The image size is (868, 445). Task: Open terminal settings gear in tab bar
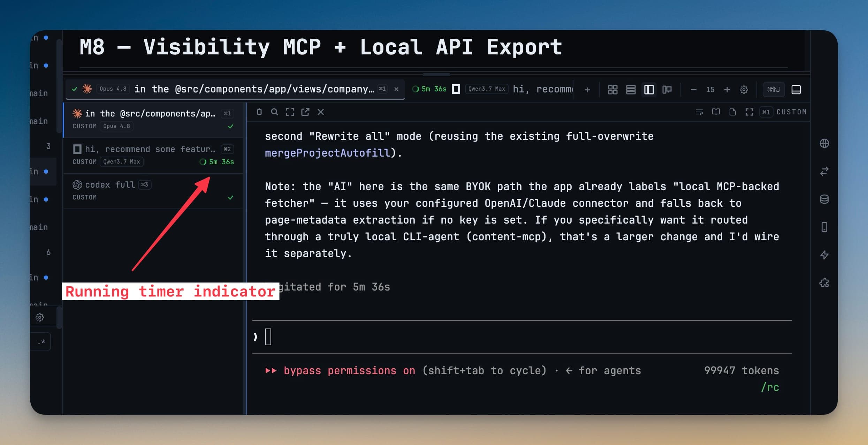[x=744, y=90]
